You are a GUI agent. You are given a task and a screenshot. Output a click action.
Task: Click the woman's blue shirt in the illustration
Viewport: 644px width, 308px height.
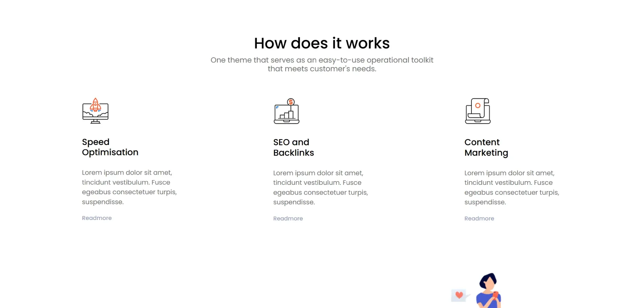[x=484, y=301]
